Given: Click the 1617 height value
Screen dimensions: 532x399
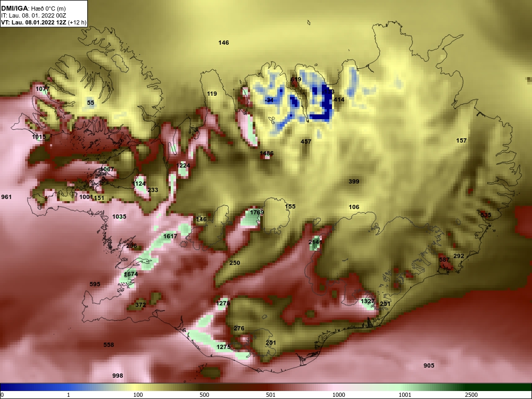Looking at the screenshot, I should click(170, 236).
